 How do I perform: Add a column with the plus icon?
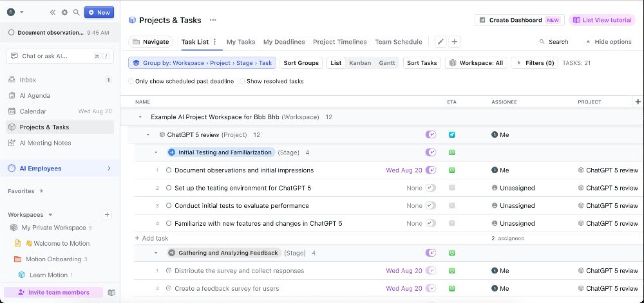[x=638, y=102]
